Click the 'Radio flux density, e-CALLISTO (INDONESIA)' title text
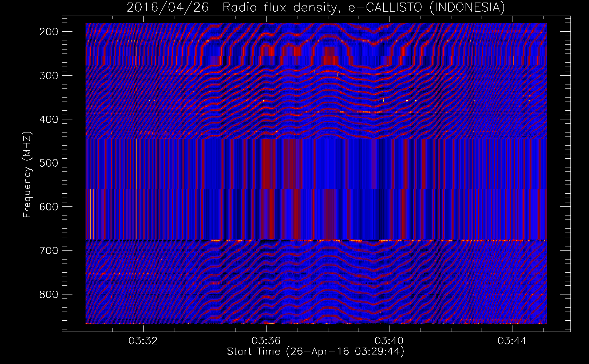 (364, 7)
